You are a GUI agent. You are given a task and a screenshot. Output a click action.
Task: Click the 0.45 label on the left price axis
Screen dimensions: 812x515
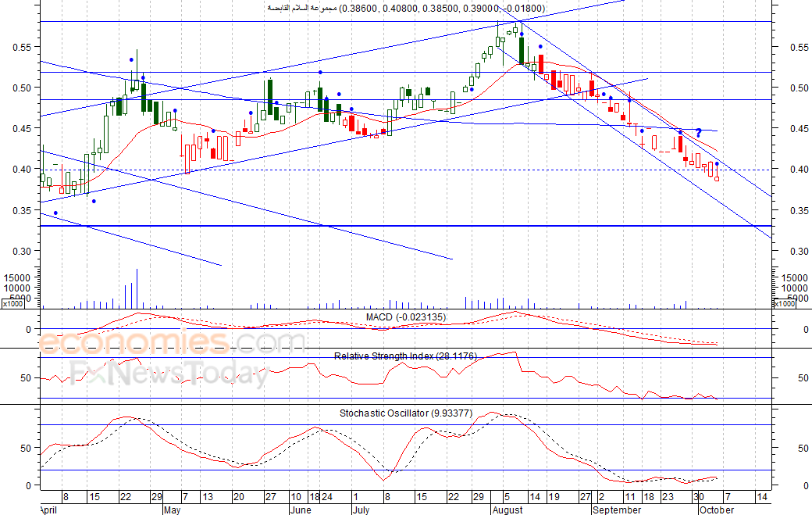tap(22, 128)
